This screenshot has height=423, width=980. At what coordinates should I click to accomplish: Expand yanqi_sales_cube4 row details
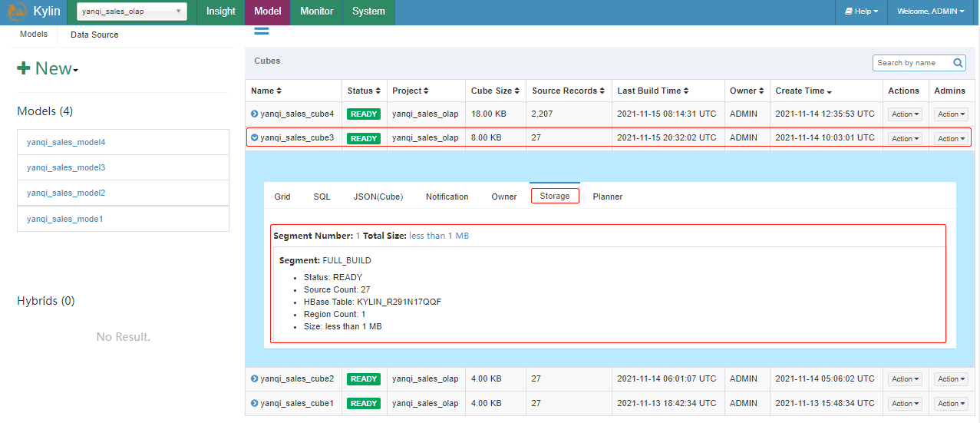(255, 114)
